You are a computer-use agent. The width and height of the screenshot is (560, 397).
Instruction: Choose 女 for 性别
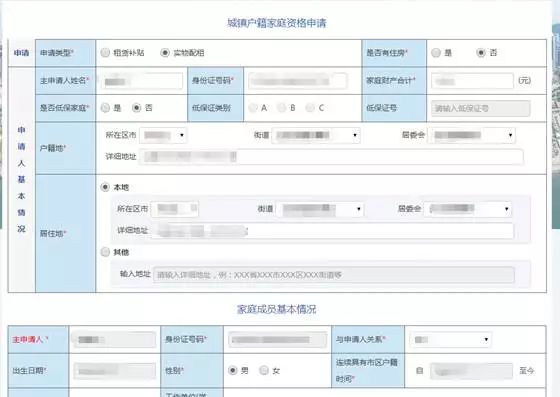264,371
